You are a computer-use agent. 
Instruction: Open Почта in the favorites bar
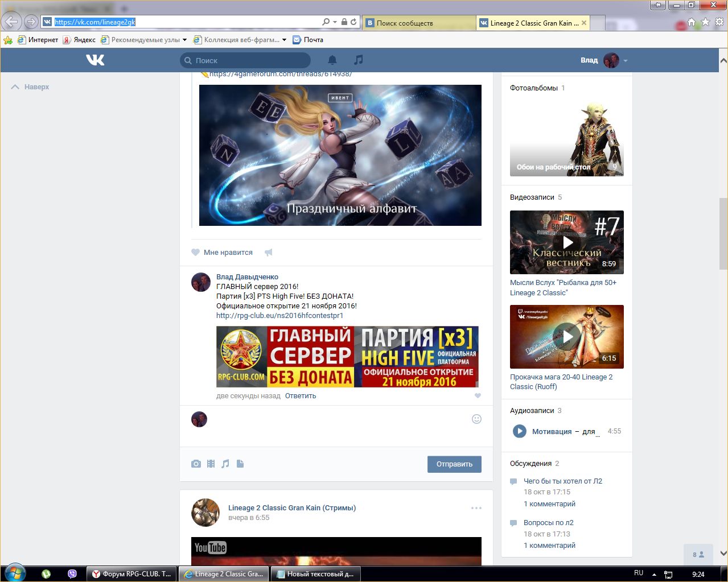click(x=308, y=40)
